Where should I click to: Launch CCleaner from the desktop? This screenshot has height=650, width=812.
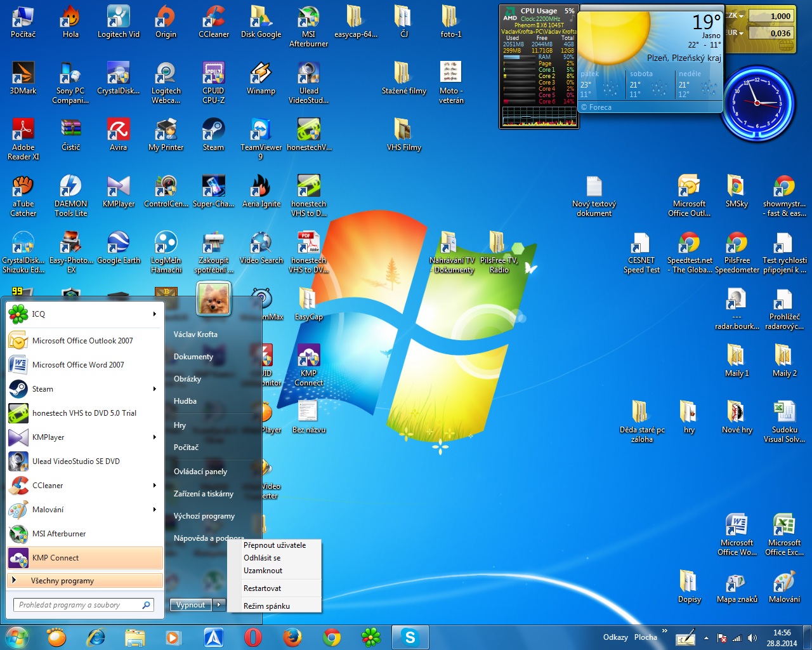213,22
